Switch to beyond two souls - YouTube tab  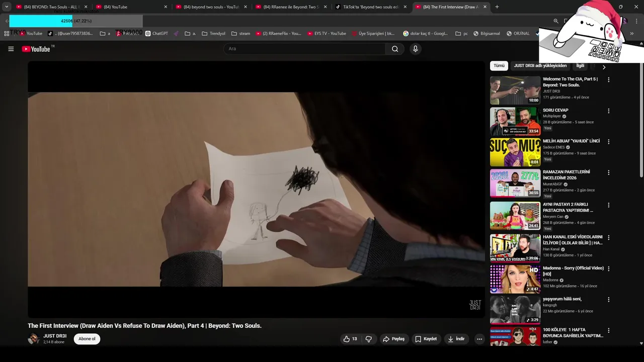pyautogui.click(x=211, y=7)
